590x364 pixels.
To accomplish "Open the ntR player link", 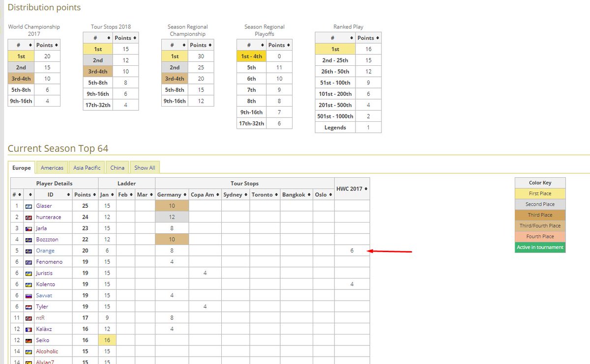I will tap(40, 318).
